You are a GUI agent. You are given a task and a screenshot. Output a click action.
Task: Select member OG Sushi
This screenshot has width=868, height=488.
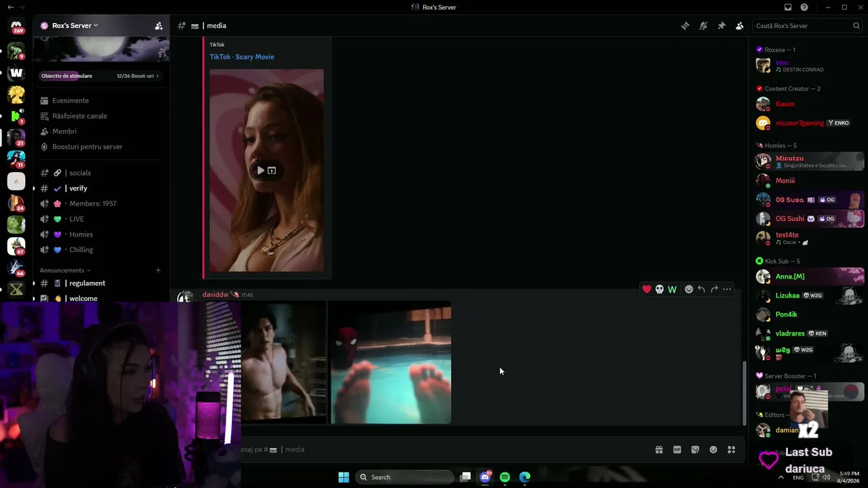(810, 219)
